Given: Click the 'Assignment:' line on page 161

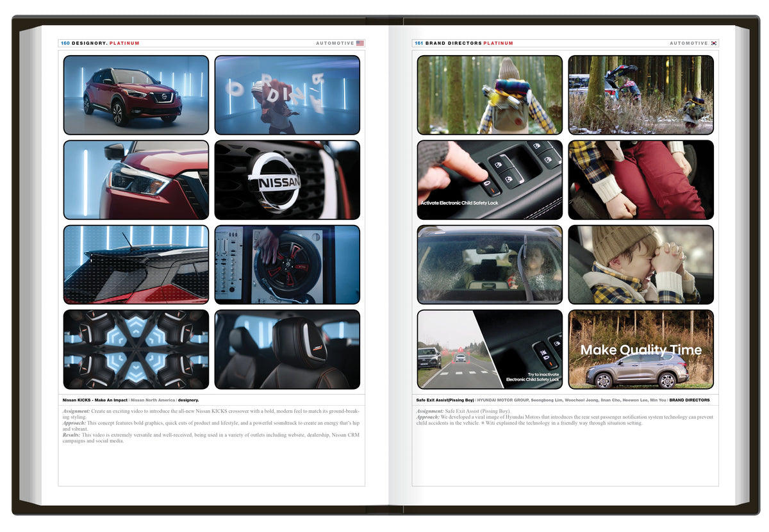Looking at the screenshot, I should point(463,411).
